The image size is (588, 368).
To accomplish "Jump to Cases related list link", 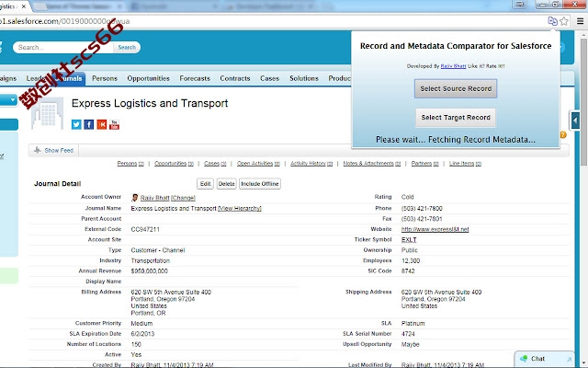I will [x=215, y=164].
